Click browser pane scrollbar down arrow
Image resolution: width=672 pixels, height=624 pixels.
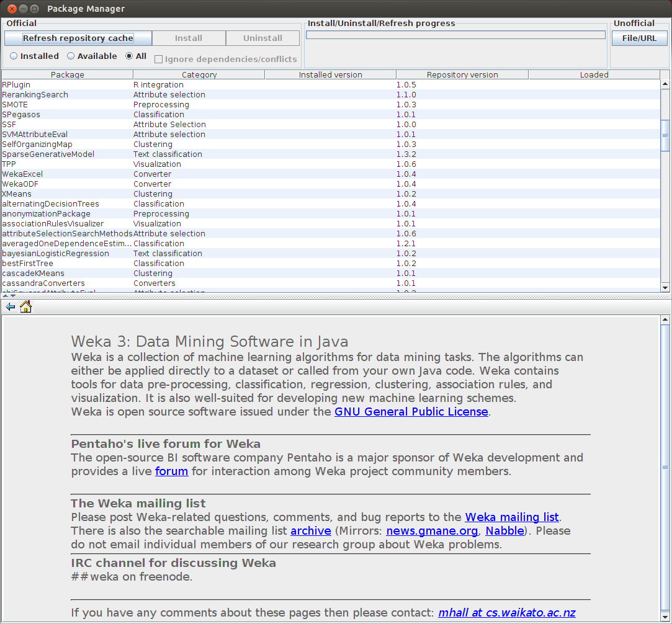tap(665, 617)
